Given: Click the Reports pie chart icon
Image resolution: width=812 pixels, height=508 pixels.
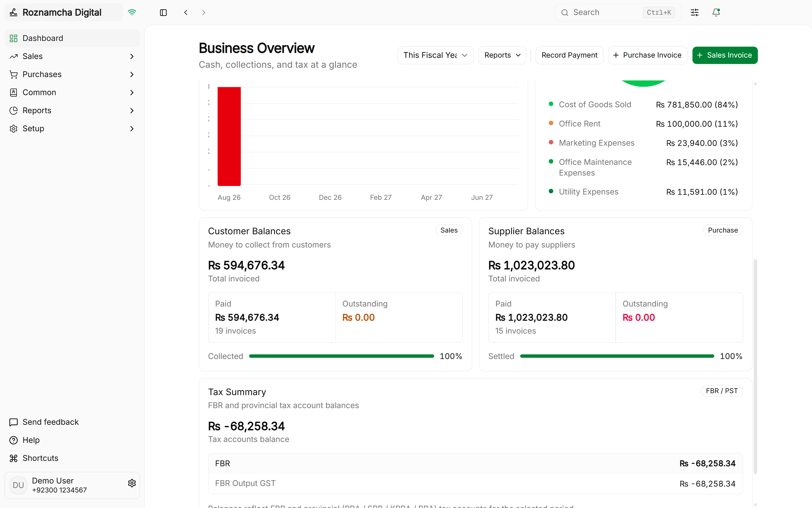Looking at the screenshot, I should point(14,111).
